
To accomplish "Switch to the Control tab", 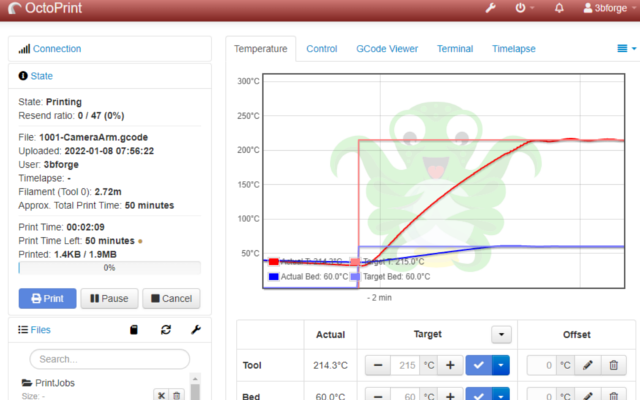I will click(x=322, y=49).
